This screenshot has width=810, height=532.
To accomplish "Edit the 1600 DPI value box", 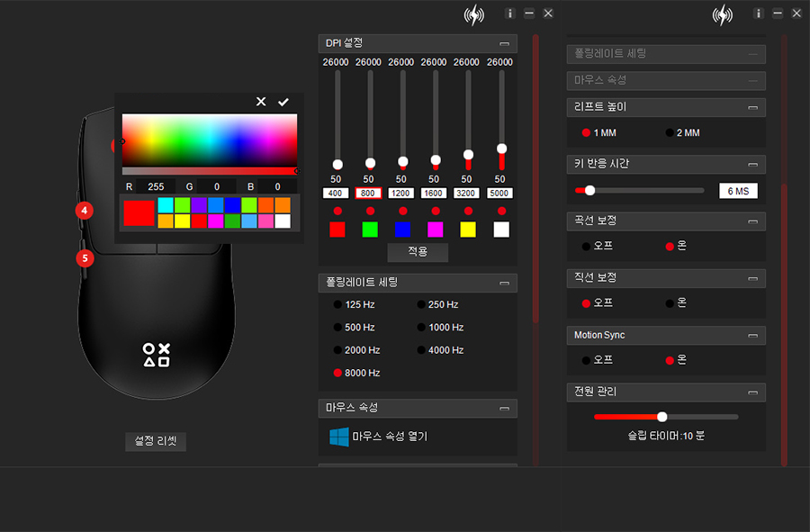I will (433, 194).
